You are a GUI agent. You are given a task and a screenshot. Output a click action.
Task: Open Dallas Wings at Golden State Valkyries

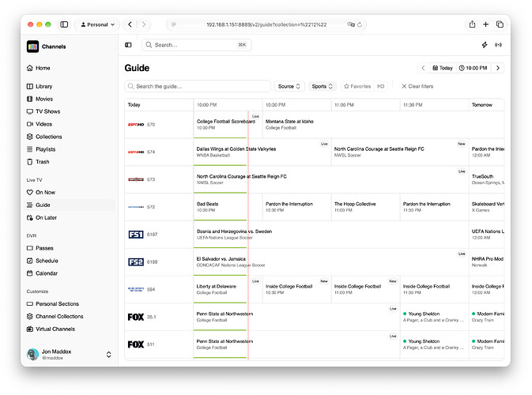click(x=262, y=152)
